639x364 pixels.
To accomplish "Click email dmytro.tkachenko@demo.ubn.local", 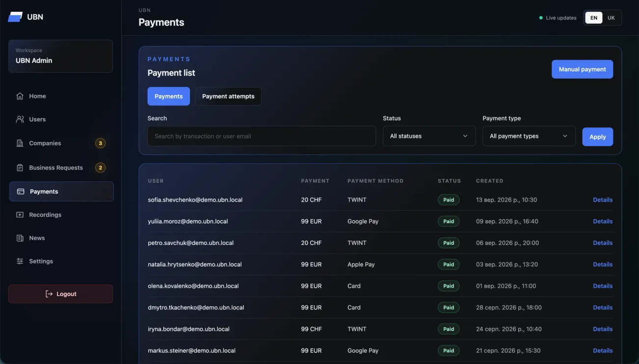I will pyautogui.click(x=196, y=308).
